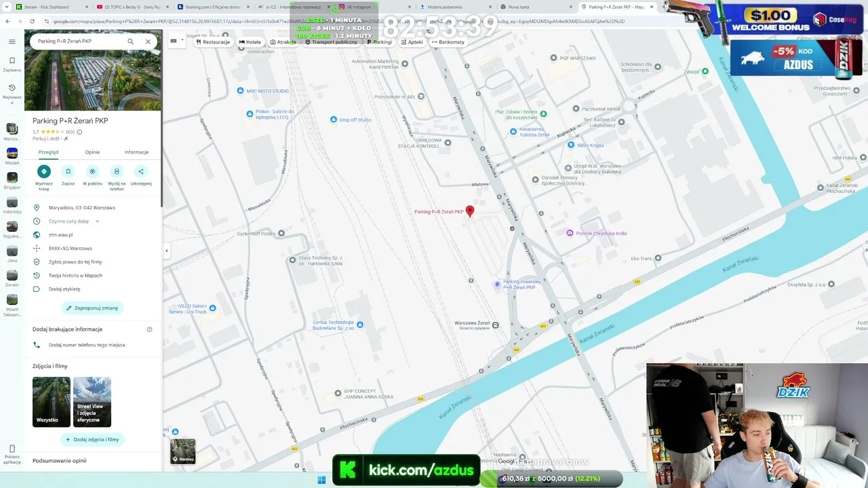Open the tab search dropdown chevron
The image size is (868, 488).
point(5,7)
